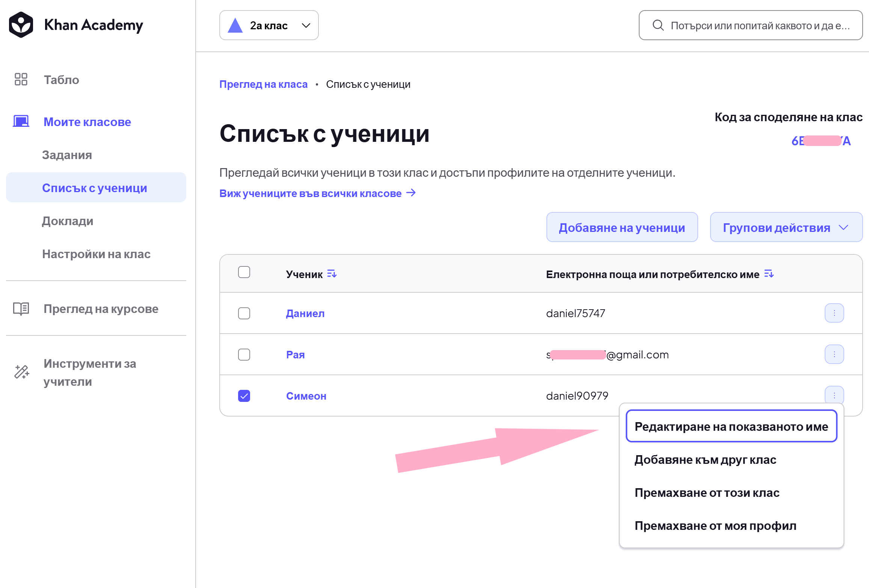Image resolution: width=869 pixels, height=588 pixels.
Task: Click the Инструменти за учители wand icon
Action: 21,372
